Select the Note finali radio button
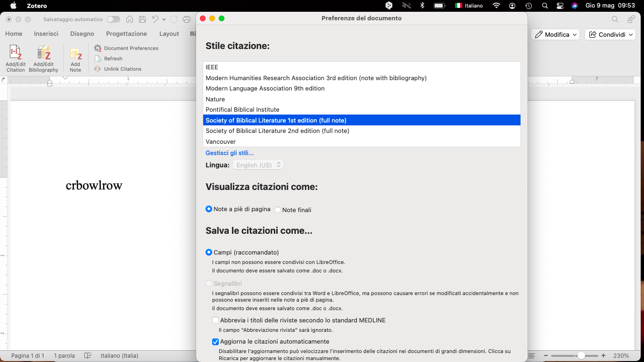This screenshot has height=362, width=644. point(278,210)
